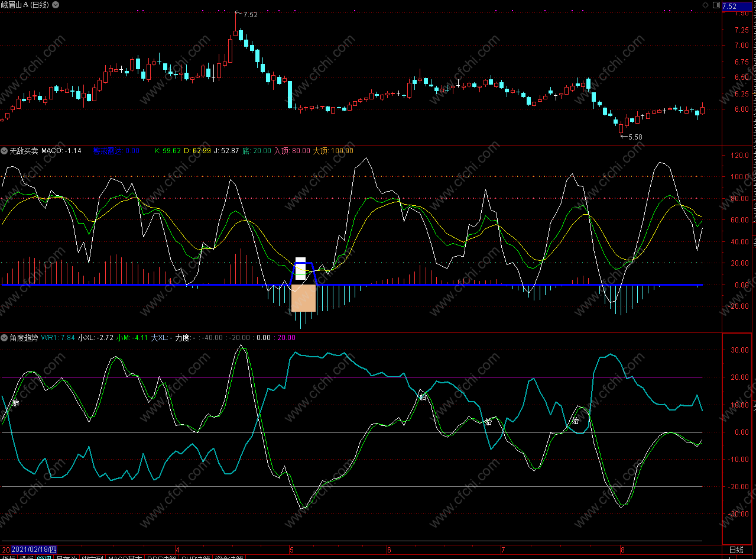Switch to the MACD基本 bottom tab
756x559 pixels.
[x=125, y=557]
